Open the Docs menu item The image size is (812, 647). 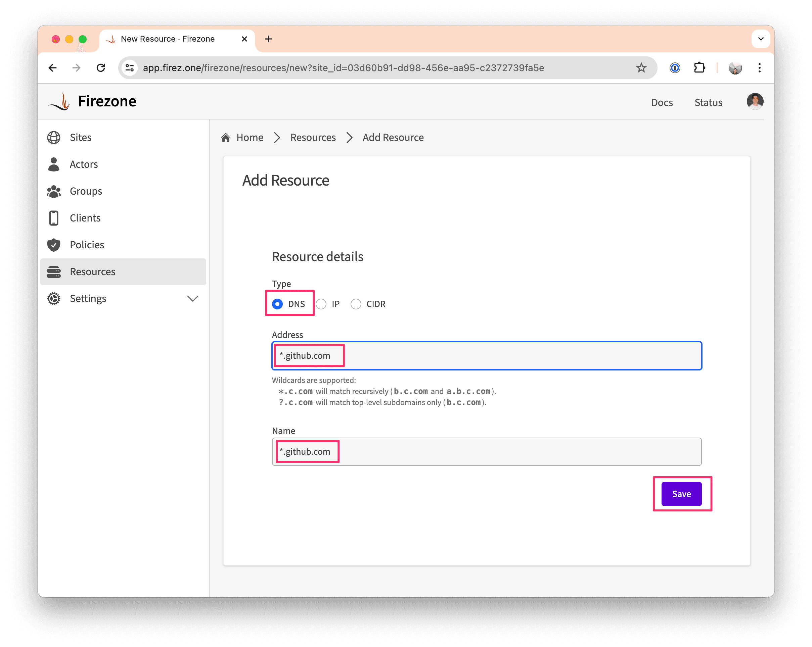(x=662, y=102)
